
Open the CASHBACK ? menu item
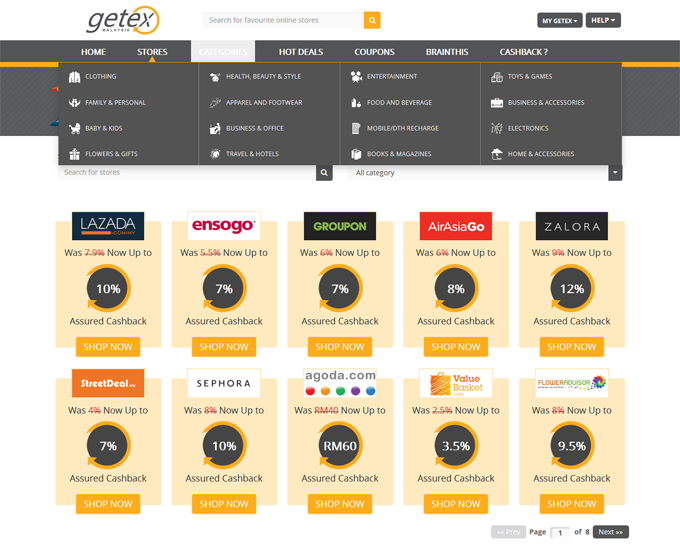click(523, 52)
